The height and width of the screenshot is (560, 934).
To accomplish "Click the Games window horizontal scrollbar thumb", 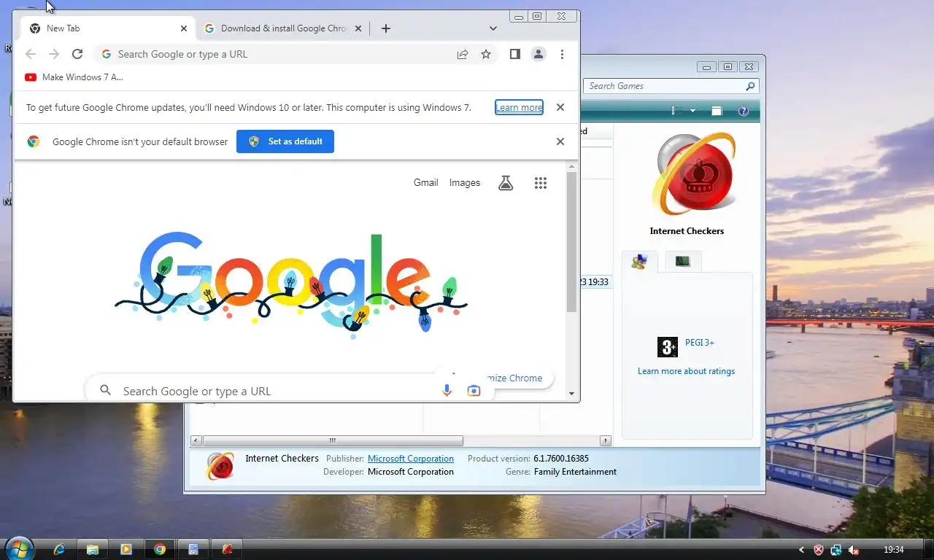I will point(333,440).
